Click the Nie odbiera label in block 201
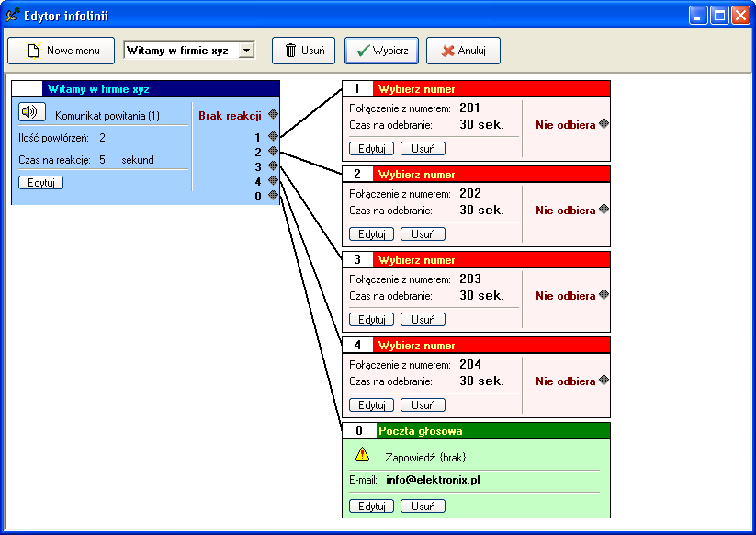756x535 pixels. 565,125
